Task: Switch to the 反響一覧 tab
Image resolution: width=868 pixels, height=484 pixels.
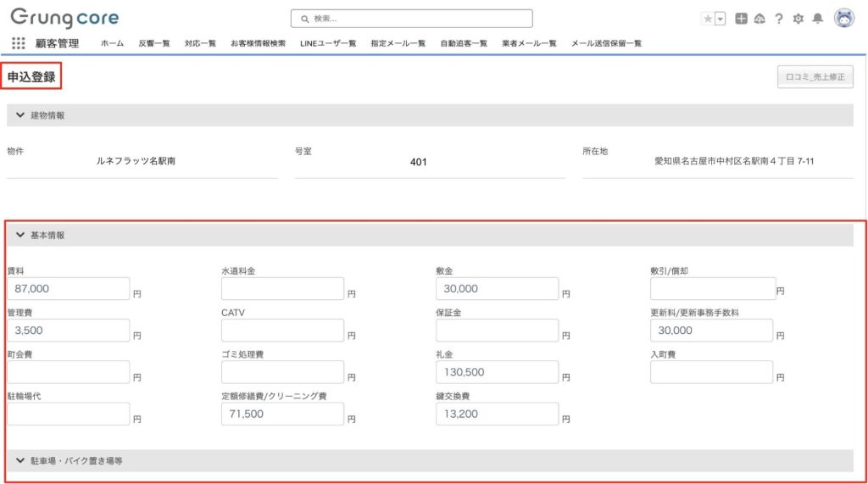Action: coord(154,43)
